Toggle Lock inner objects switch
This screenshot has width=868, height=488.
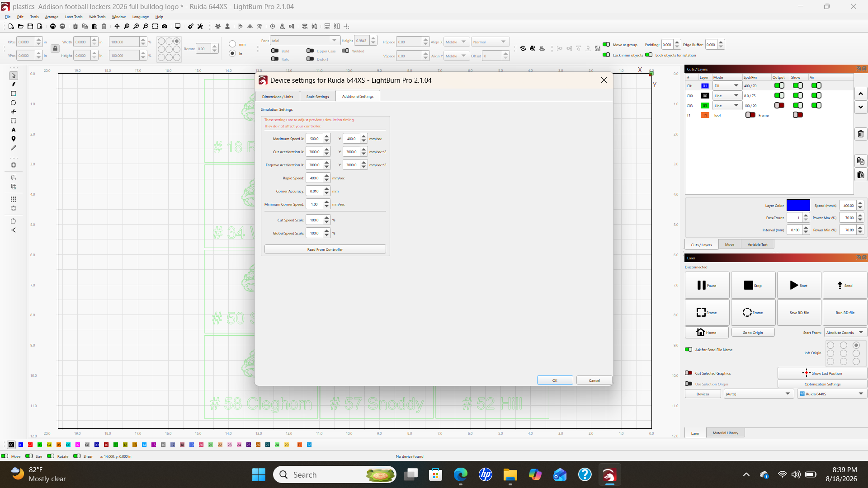coord(606,55)
